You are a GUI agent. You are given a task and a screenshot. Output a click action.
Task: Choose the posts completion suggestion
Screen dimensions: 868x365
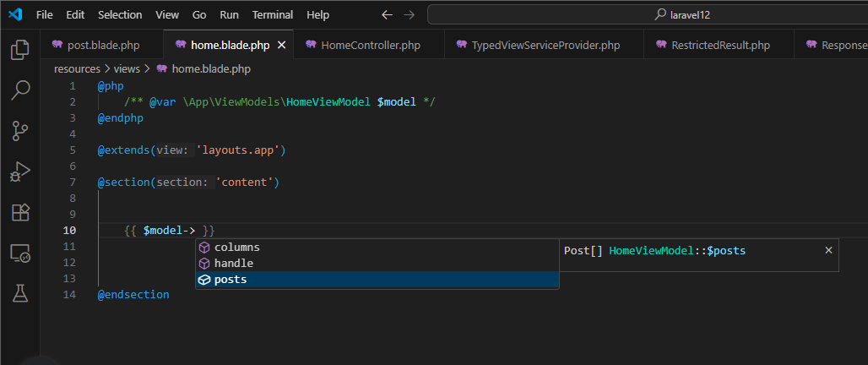(377, 280)
